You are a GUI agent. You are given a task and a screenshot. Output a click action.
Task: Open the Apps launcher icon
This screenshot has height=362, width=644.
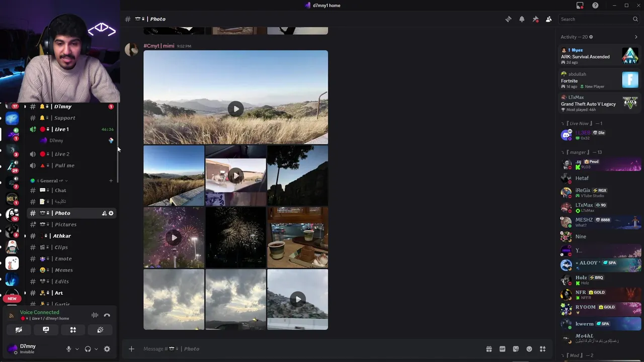click(543, 349)
